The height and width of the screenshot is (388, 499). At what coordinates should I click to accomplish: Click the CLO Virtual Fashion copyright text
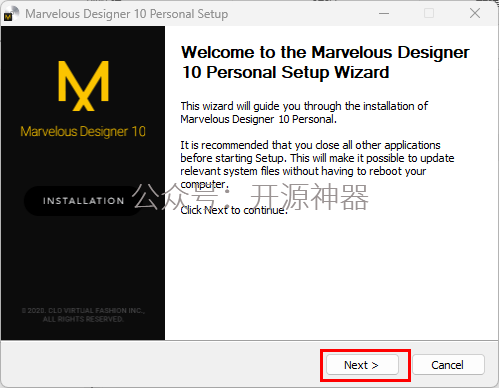click(83, 315)
